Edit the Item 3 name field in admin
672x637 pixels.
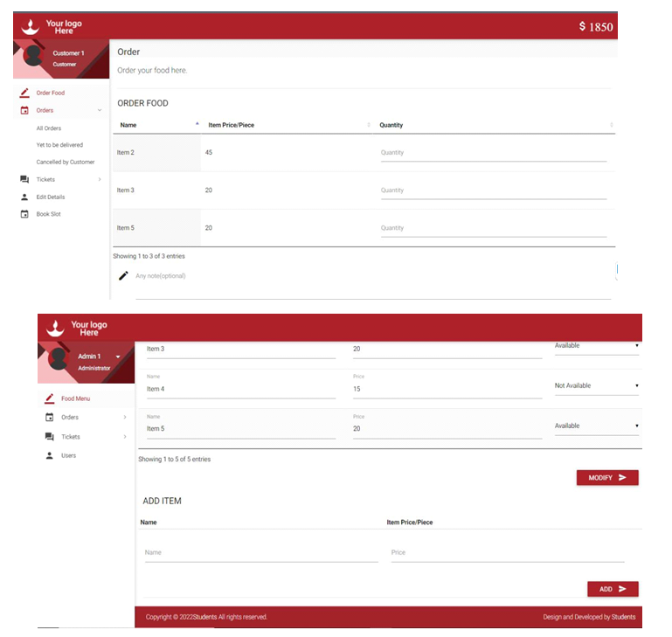241,350
